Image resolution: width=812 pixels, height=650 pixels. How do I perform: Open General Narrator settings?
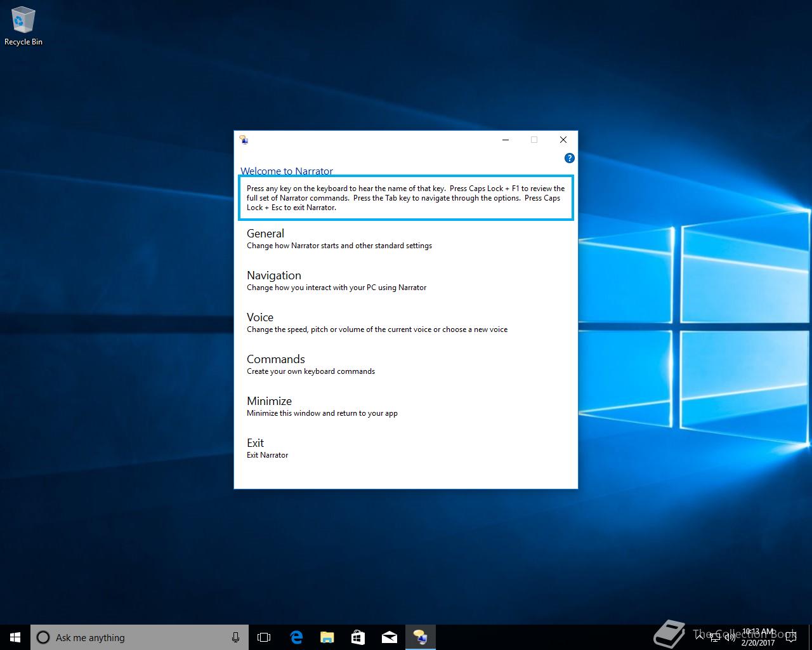265,234
